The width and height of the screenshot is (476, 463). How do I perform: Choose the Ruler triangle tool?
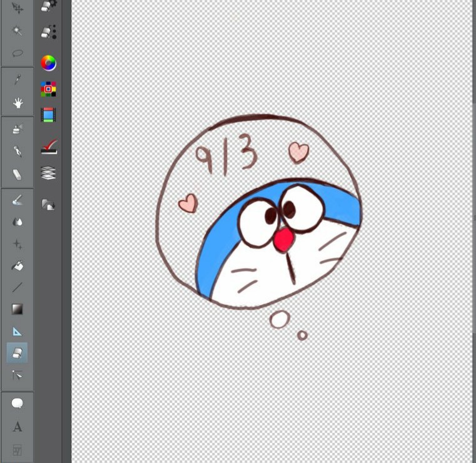click(18, 331)
